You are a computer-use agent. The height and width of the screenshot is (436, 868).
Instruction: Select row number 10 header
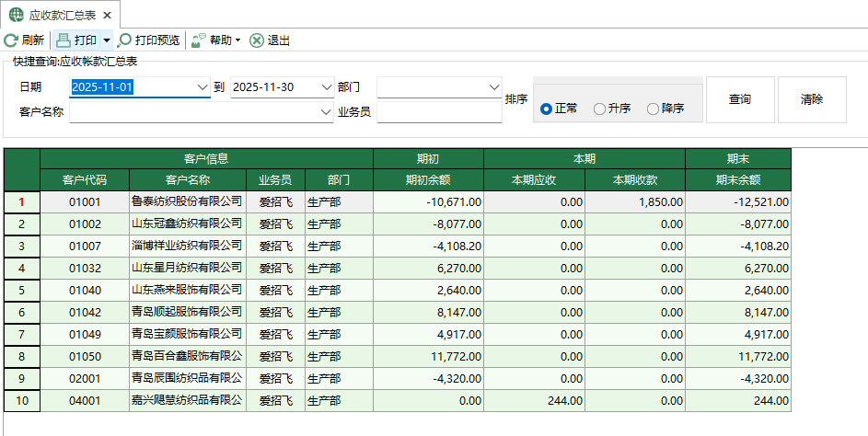coord(21,401)
